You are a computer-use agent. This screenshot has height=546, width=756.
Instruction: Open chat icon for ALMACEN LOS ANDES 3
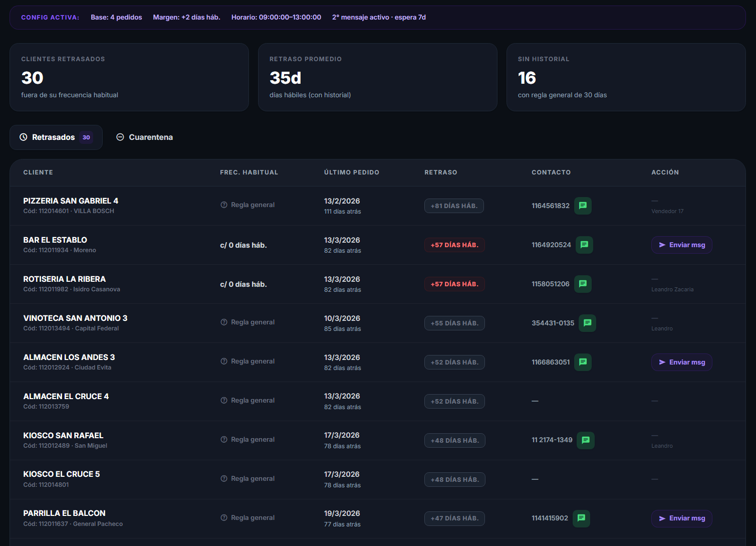pyautogui.click(x=583, y=362)
